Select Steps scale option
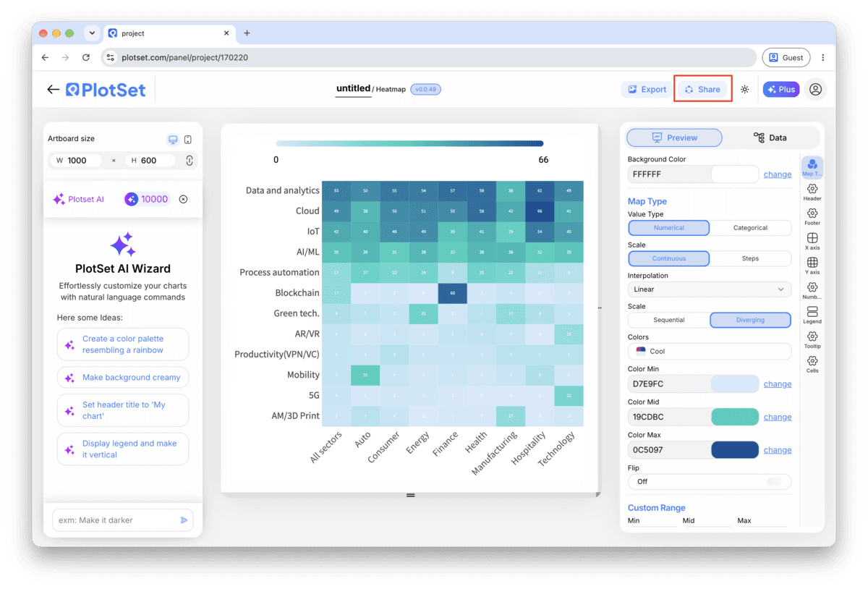The width and height of the screenshot is (868, 589). tap(750, 258)
